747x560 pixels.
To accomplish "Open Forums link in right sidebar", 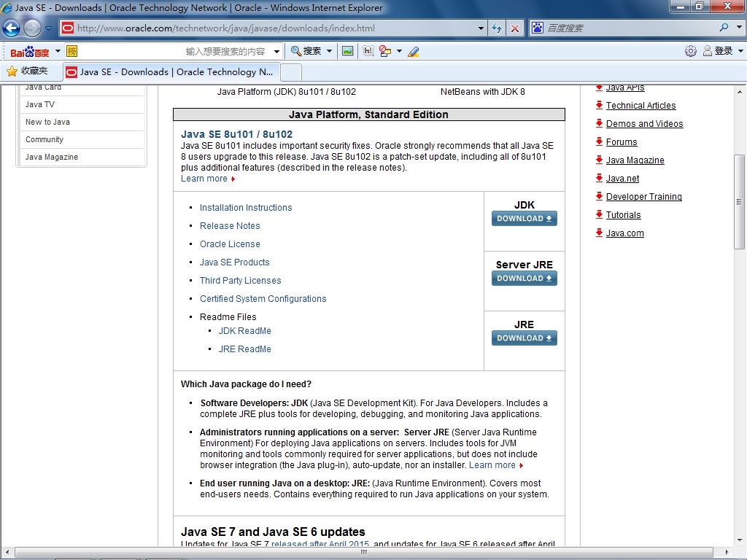I will [x=622, y=142].
